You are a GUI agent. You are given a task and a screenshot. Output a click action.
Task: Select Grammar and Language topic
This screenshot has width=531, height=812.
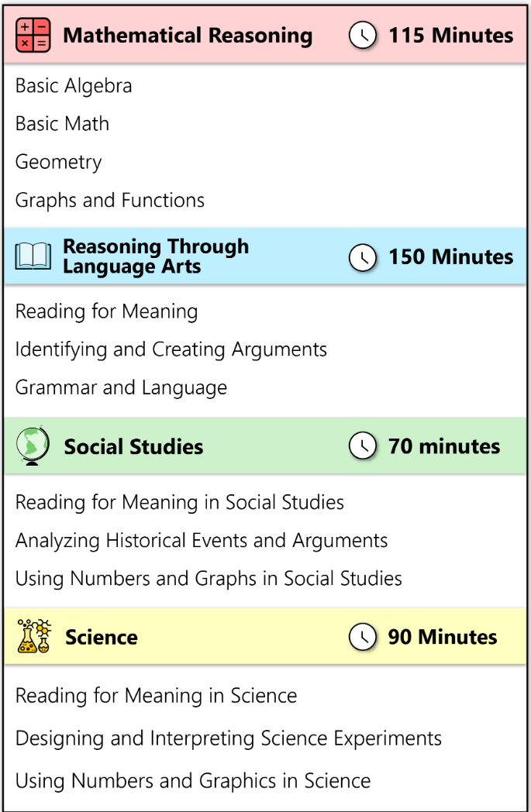(121, 388)
